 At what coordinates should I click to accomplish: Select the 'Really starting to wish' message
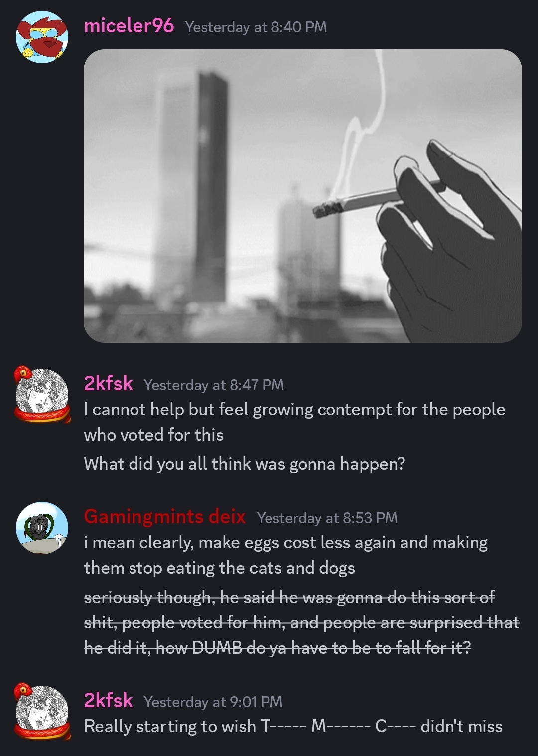tap(293, 726)
